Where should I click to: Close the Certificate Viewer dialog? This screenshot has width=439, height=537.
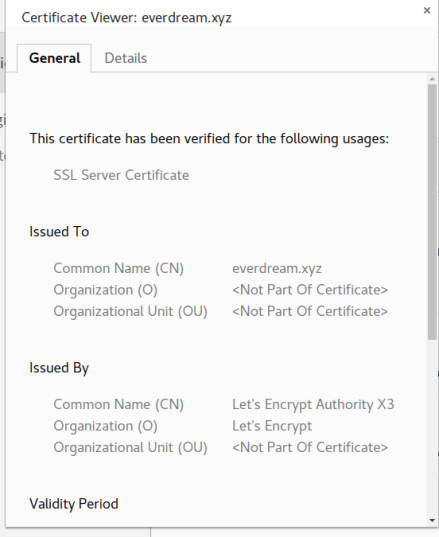point(427,11)
